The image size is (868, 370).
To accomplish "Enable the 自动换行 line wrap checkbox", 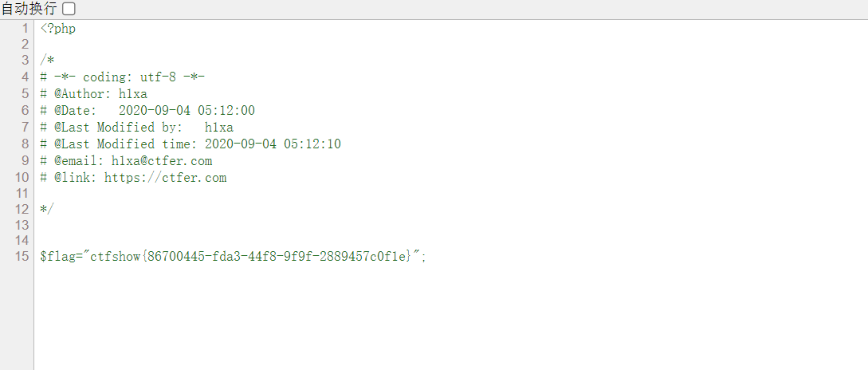I will (x=69, y=9).
